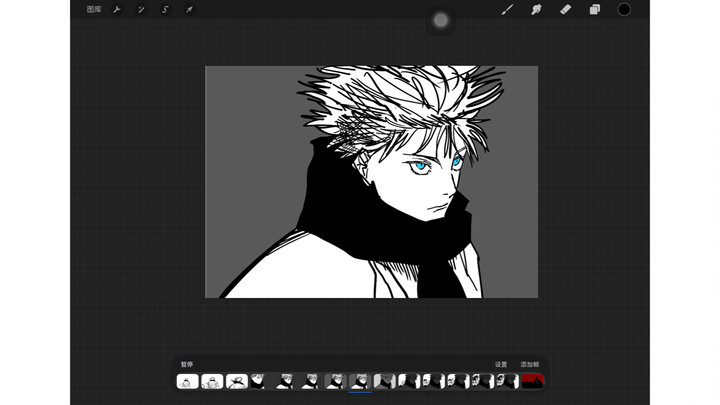The width and height of the screenshot is (720, 405).
Task: Select the frame just before the red frame
Action: (x=508, y=381)
